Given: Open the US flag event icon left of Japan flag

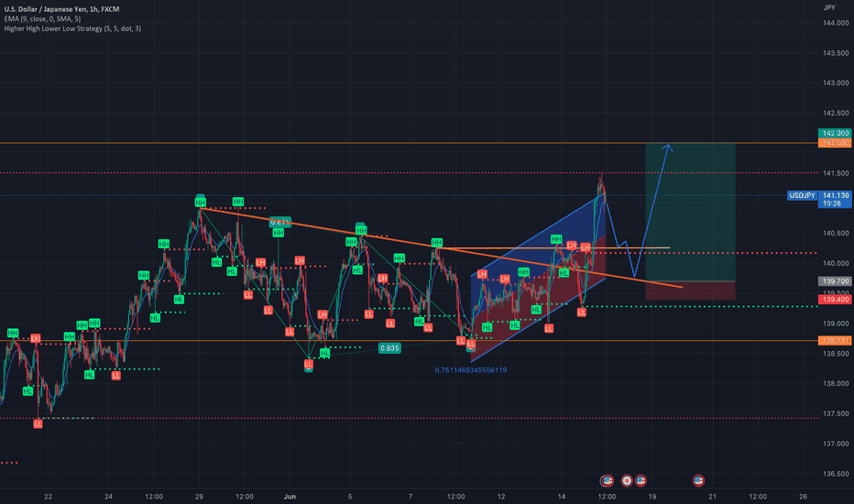Looking at the screenshot, I should click(x=607, y=480).
